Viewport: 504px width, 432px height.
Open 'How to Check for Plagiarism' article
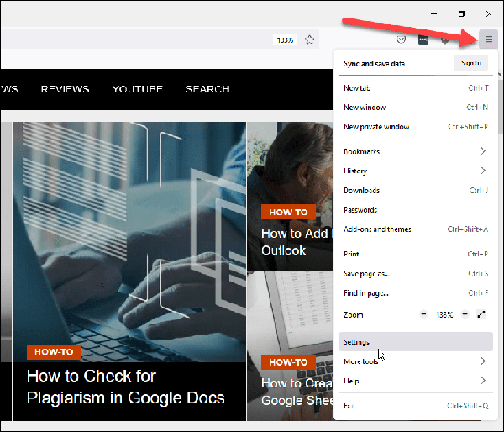125,387
